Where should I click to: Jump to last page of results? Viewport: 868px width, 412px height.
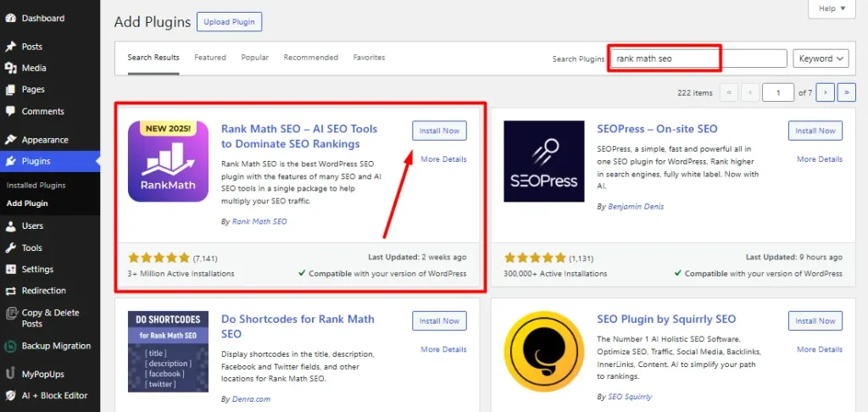(x=847, y=92)
